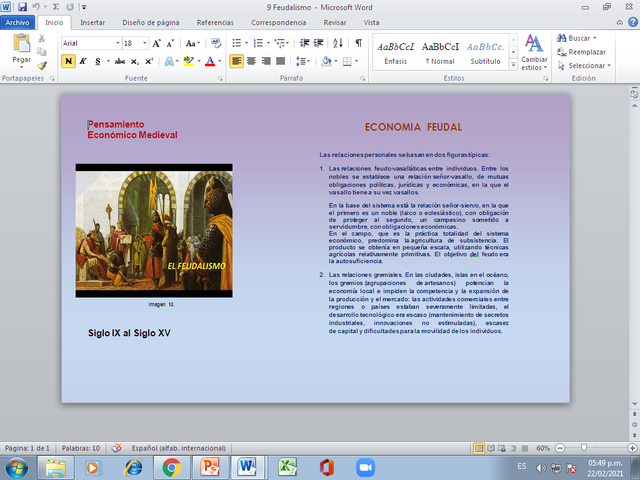Viewport: 640px width, 480px height.
Task: Open the Aa change case dropdown
Action: [193, 43]
